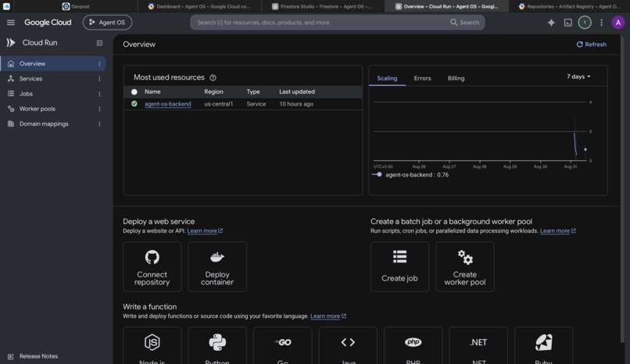Screen dimensions: 630x364
Task: Click the status circle in the table header
Action: tap(134, 92)
